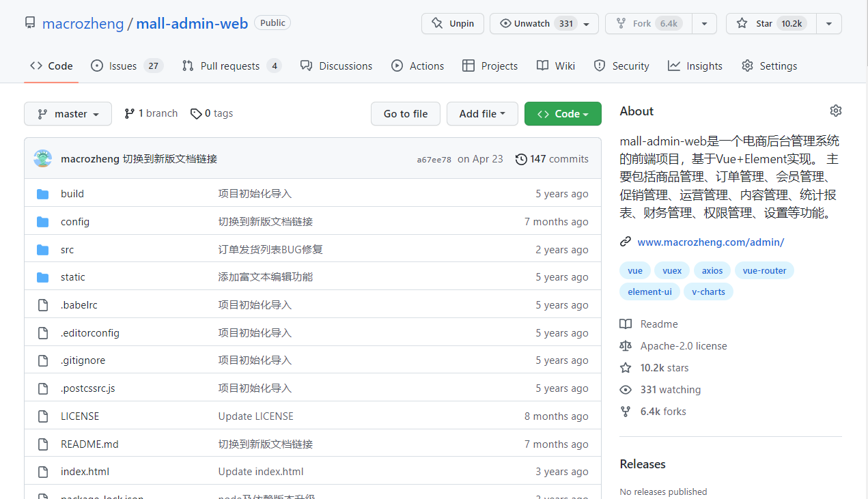This screenshot has width=868, height=499.
Task: Click the branch icon beside 1 branch
Action: click(130, 113)
